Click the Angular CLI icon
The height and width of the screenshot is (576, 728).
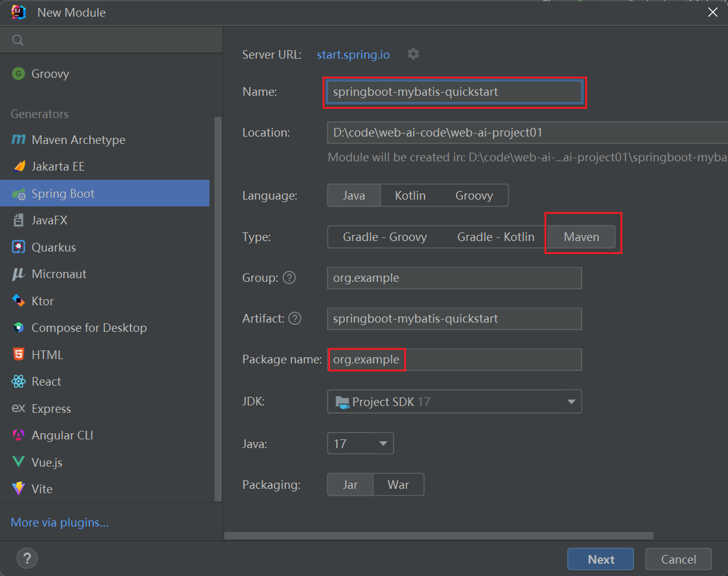(19, 435)
